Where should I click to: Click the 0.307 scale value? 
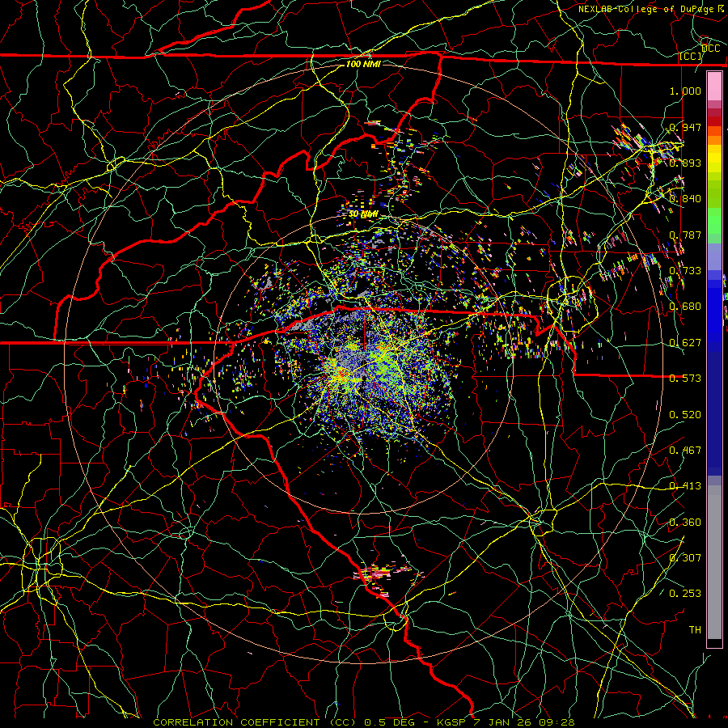click(685, 558)
